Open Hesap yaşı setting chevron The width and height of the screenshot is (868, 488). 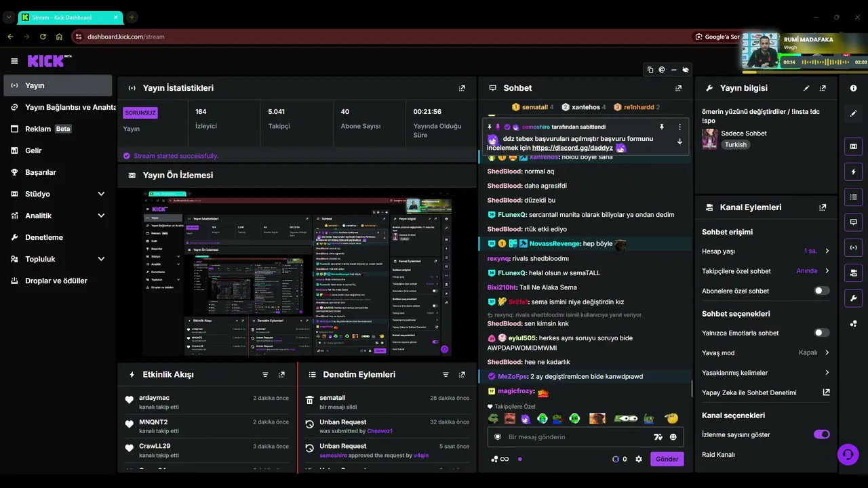coord(827,251)
